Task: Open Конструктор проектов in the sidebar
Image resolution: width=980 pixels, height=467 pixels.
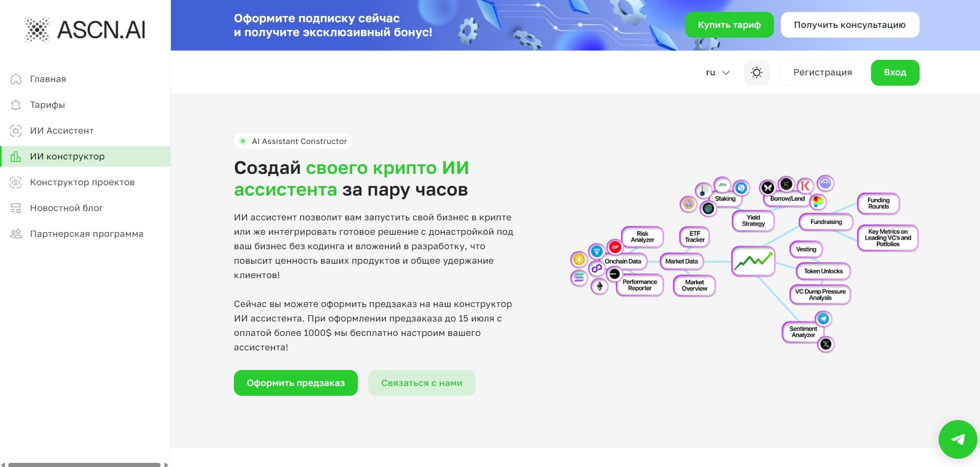Action: (x=85, y=182)
